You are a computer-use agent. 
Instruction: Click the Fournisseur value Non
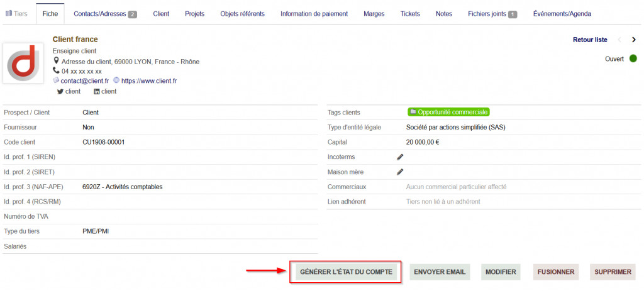88,127
